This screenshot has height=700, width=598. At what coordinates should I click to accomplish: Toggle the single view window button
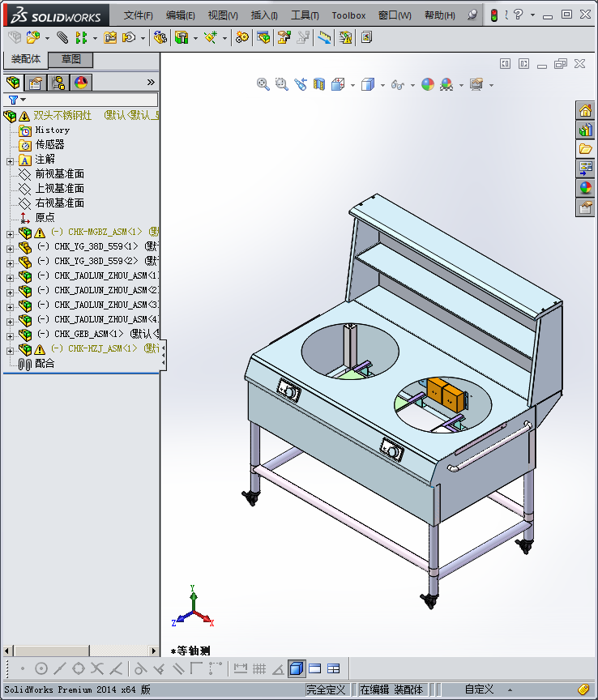[315, 668]
